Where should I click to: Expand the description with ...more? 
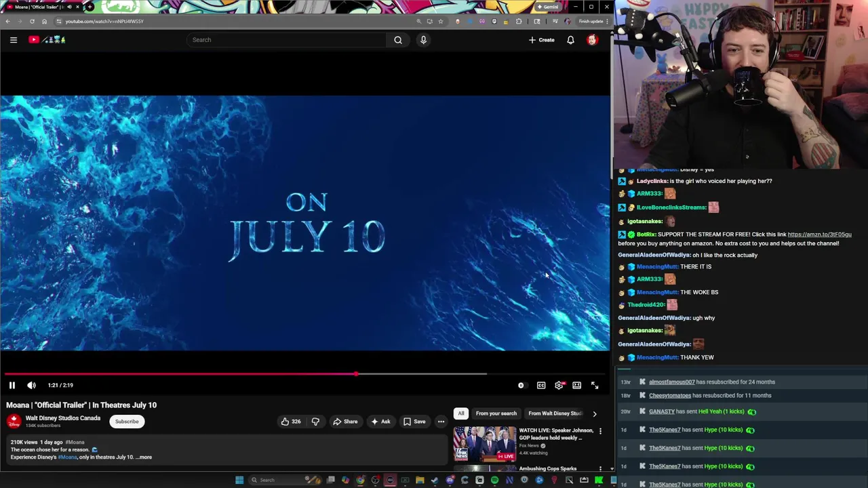pos(144,457)
